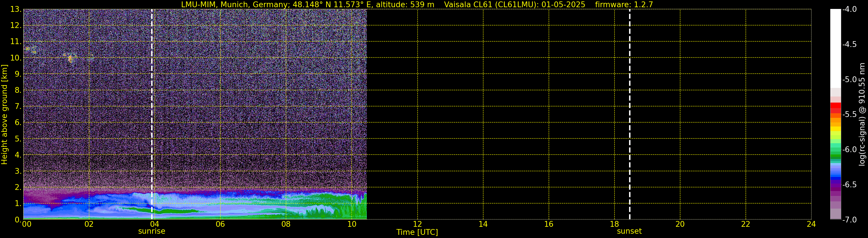Click the height axis tick '11.'

(16, 42)
